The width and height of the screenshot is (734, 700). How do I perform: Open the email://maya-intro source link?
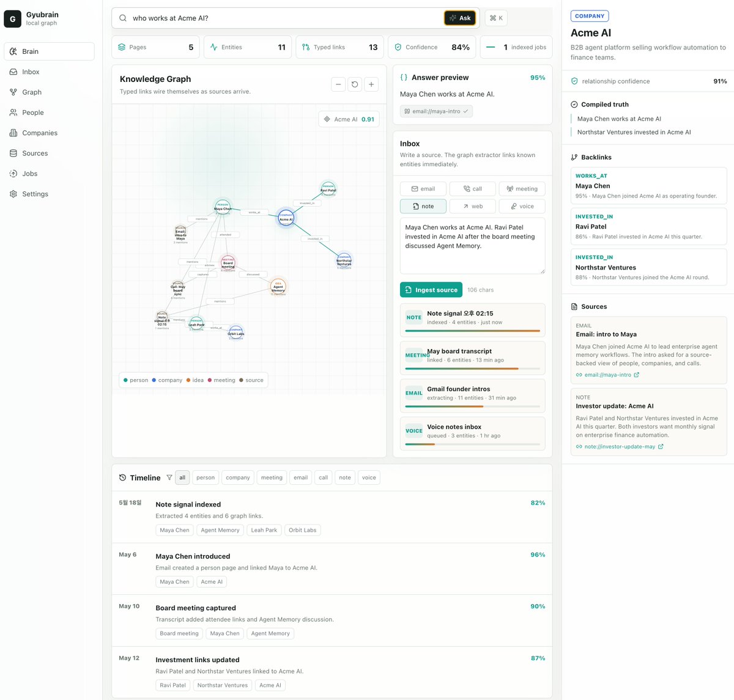607,375
